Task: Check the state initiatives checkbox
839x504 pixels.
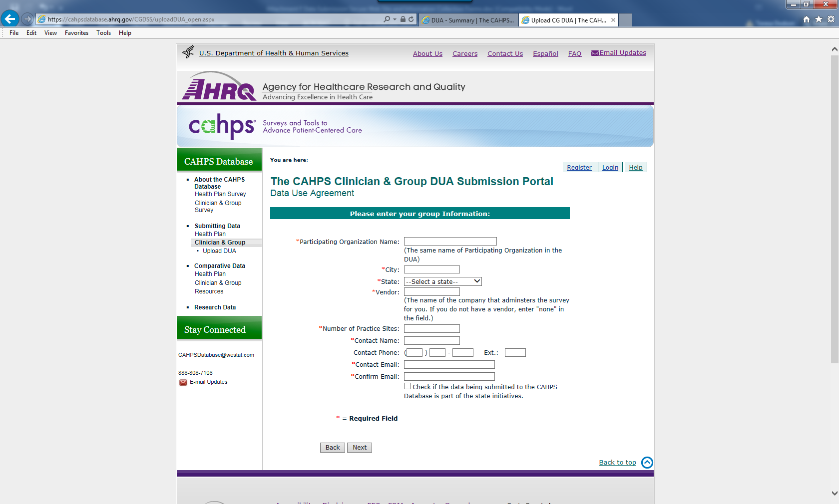Action: point(408,386)
